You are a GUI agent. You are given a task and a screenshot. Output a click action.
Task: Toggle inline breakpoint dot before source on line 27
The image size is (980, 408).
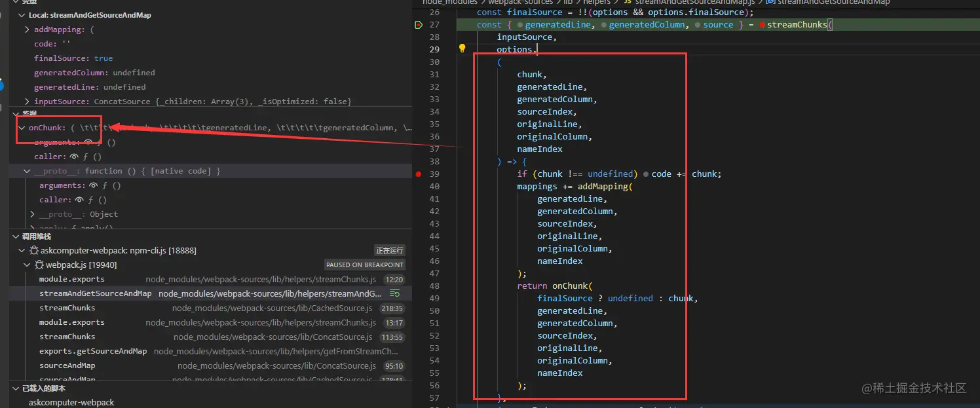coord(698,25)
